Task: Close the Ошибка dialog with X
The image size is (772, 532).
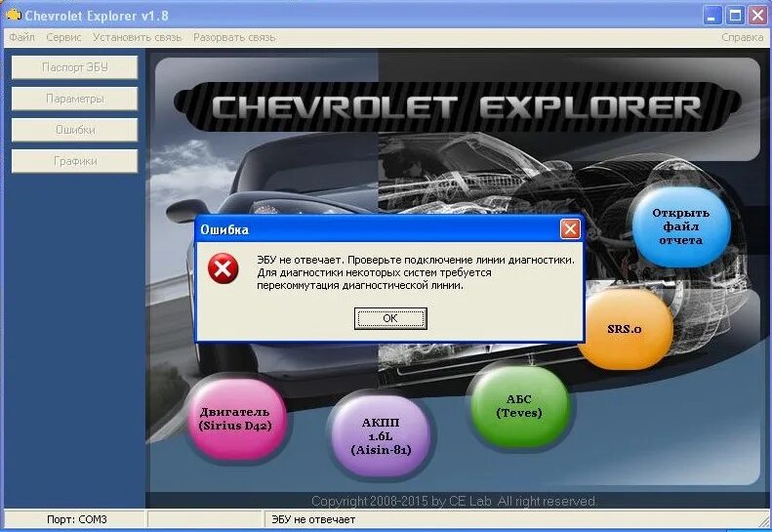Action: [570, 229]
